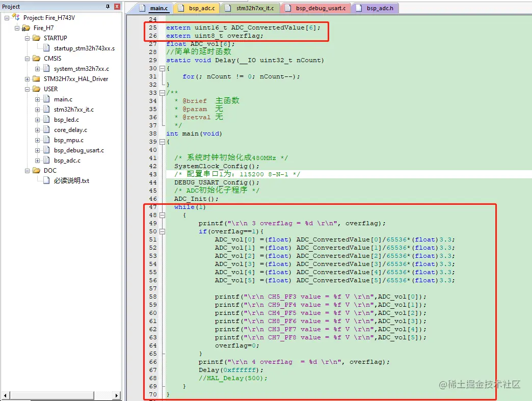Click the bsp_led.c file icon

47,119
